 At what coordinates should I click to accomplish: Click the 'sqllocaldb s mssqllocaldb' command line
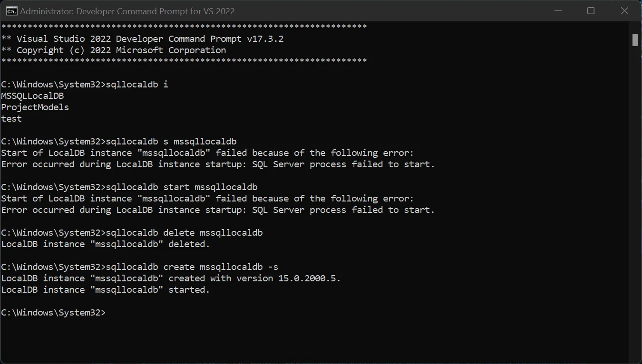coord(171,142)
